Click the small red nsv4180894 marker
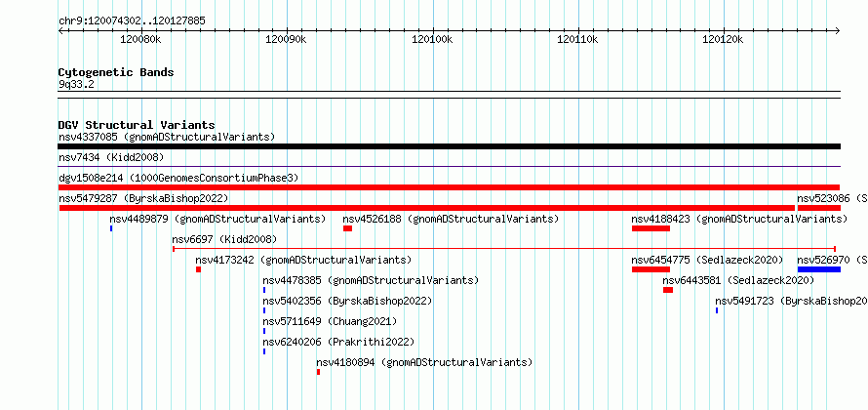This screenshot has height=410, width=868. click(318, 372)
